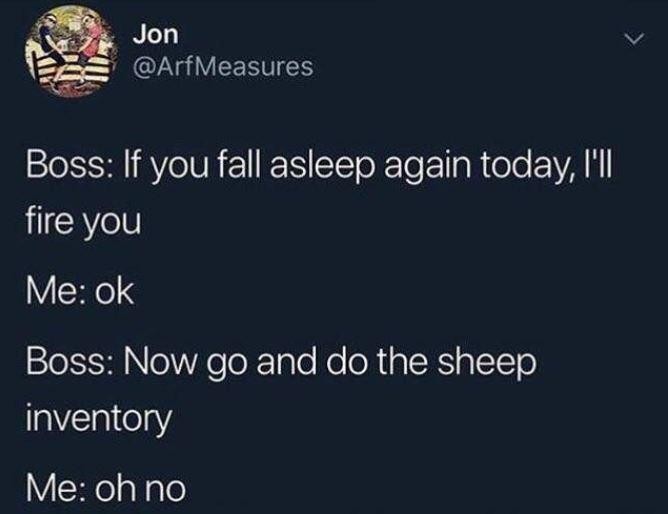Expand the tweet options chevron
The image size is (668, 514).
coord(635,39)
